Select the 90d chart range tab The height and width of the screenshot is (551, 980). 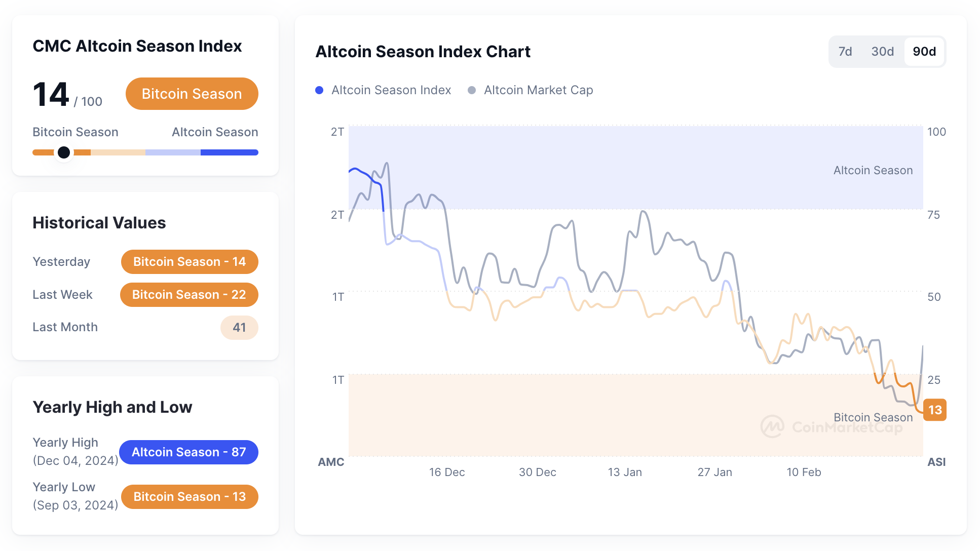tap(924, 52)
